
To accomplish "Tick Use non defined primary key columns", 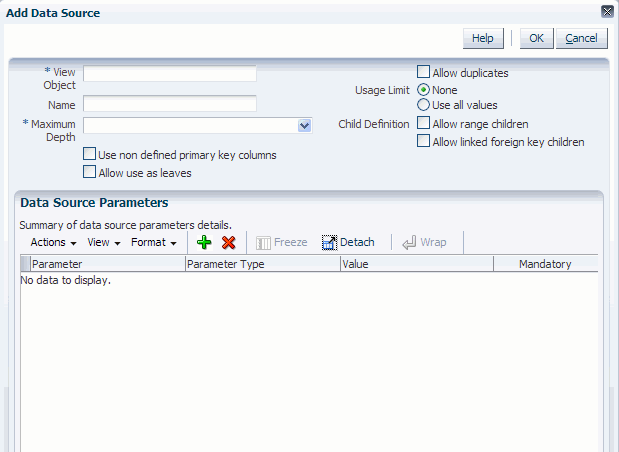I will (x=89, y=154).
